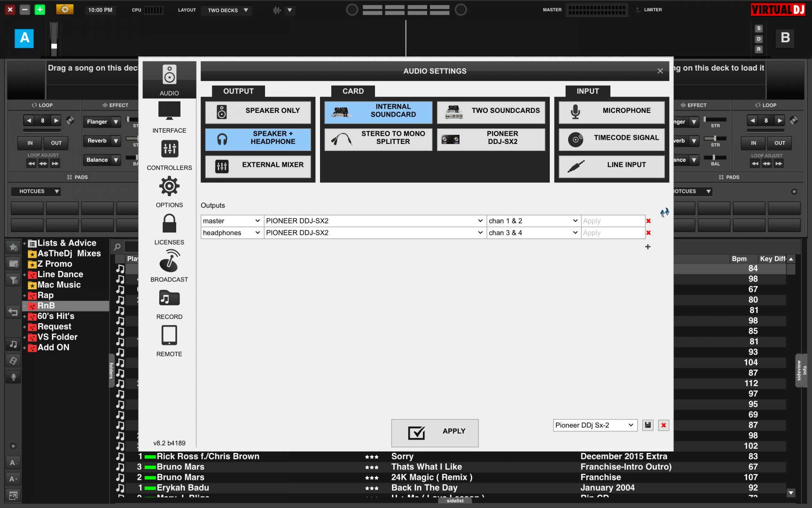Select Internal Soundcard card option
This screenshot has width=812, height=508.
pyautogui.click(x=378, y=112)
